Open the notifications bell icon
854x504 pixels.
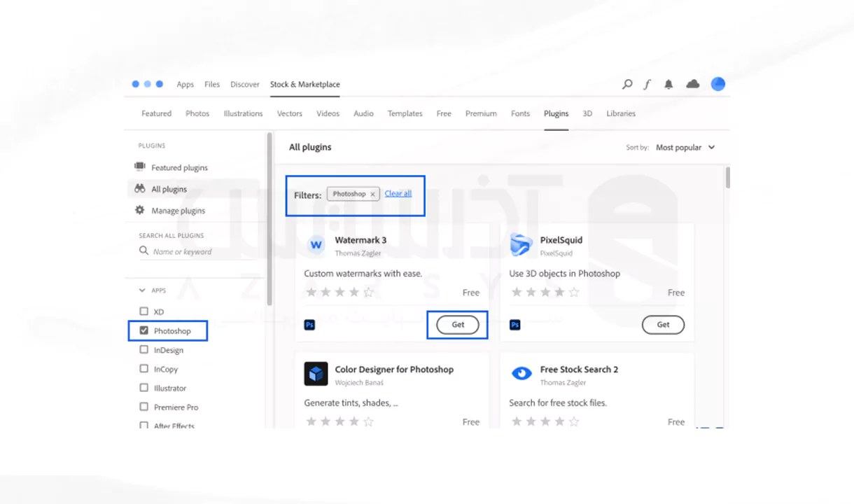click(x=668, y=84)
